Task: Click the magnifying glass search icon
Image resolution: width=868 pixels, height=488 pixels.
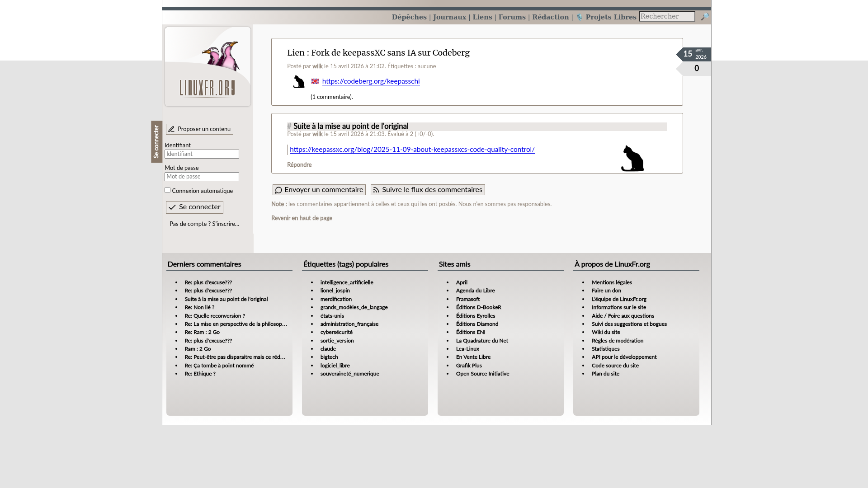Action: coord(705,17)
